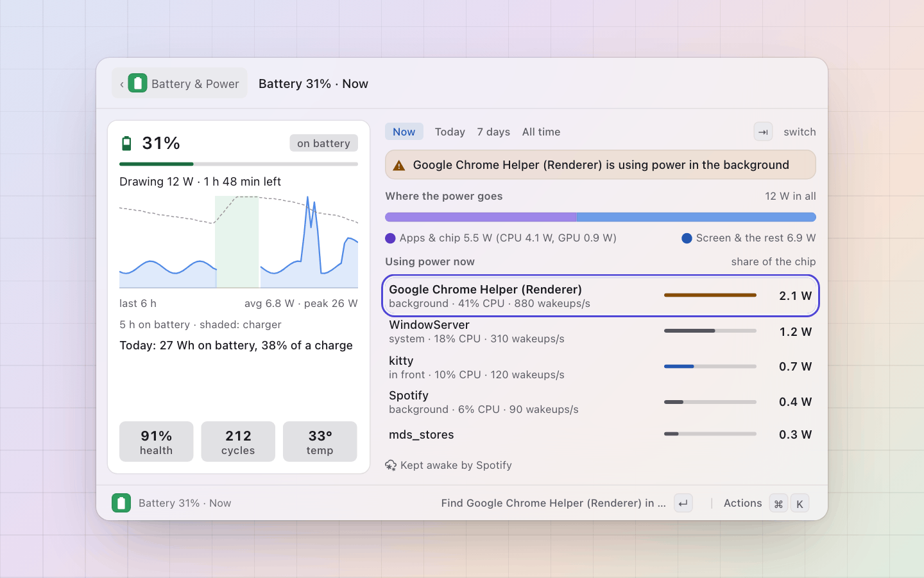The width and height of the screenshot is (924, 578).
Task: Click the share of the chip column header
Action: tap(774, 262)
